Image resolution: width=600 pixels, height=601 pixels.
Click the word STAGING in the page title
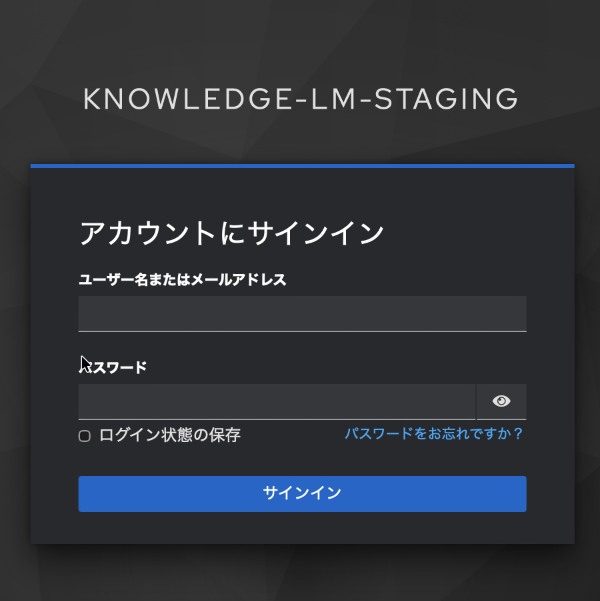tap(446, 99)
